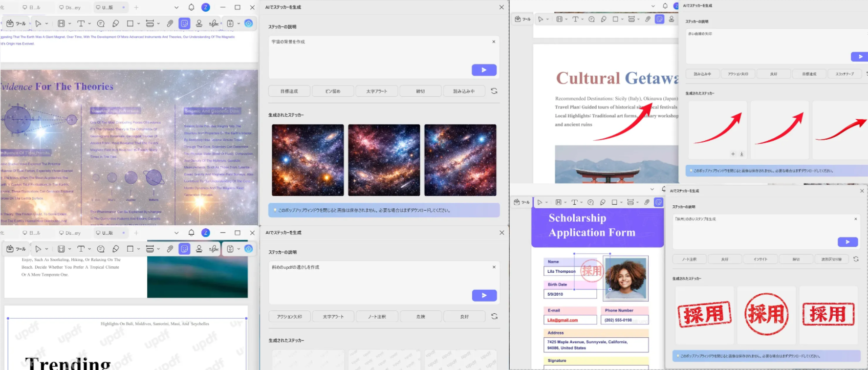The width and height of the screenshot is (868, 370).
Task: Choose ノート注釈 chip in the watermark panel
Action: click(377, 317)
